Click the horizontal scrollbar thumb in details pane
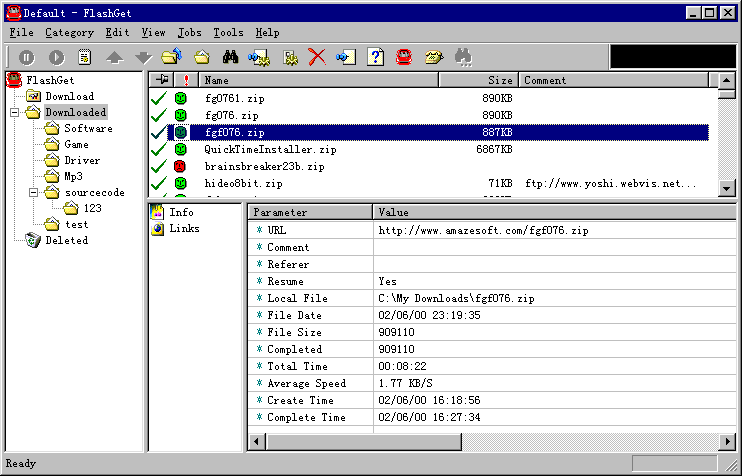The image size is (742, 476). tap(363, 442)
